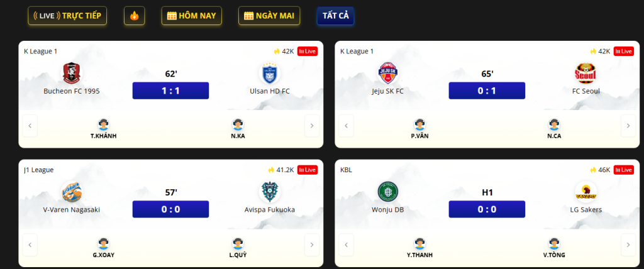
Task: Click the FC Seoul team logo
Action: [x=586, y=74]
